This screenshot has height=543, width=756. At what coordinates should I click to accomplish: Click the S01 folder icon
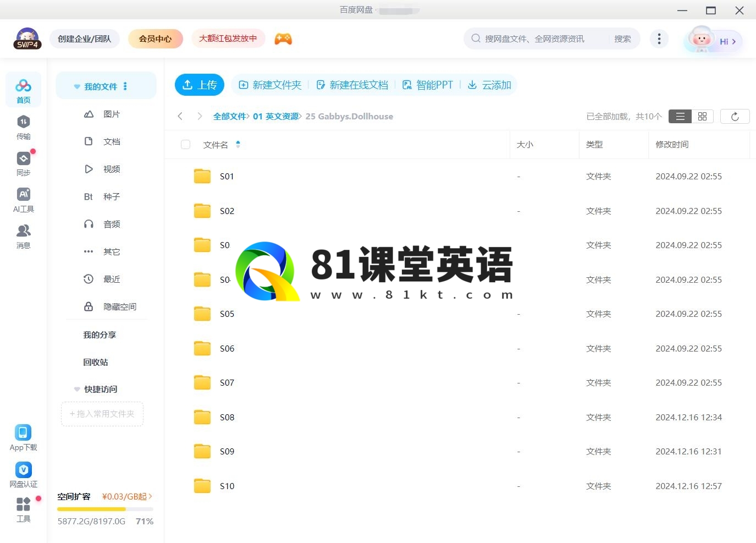pos(202,176)
